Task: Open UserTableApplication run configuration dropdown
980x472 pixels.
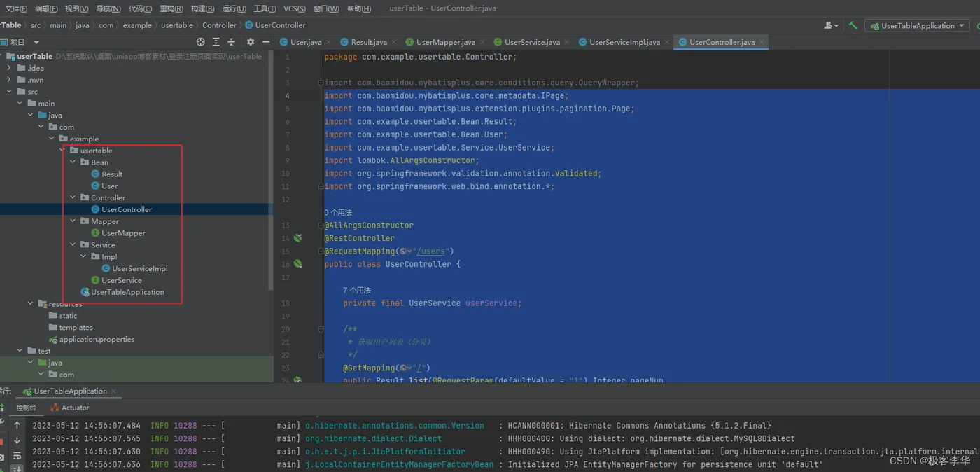Action: coord(917,26)
